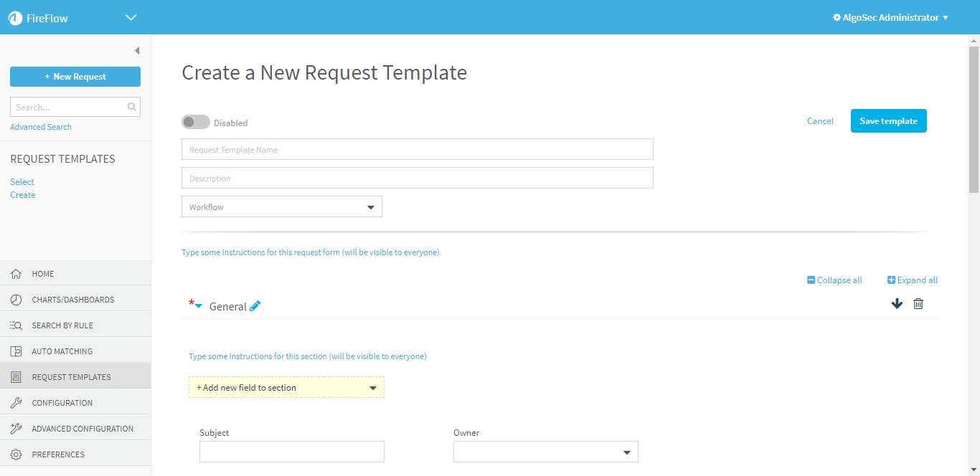Image resolution: width=980 pixels, height=476 pixels.
Task: Click the FireFlow logo icon
Action: 15,18
